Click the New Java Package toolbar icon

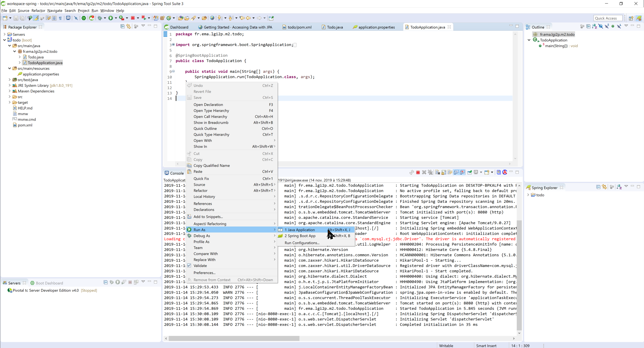[163, 18]
